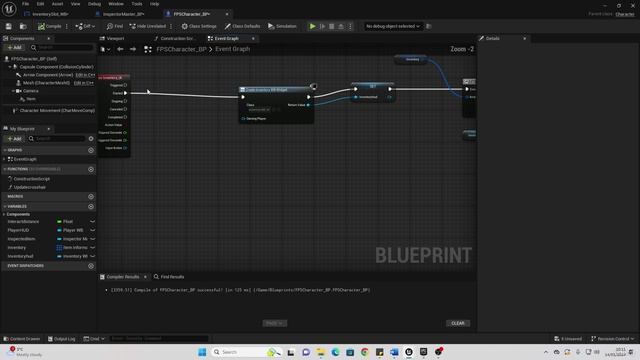Open Edit in C++ link for Mesh component
Image resolution: width=640 pixels, height=360 pixels.
(x=84, y=83)
